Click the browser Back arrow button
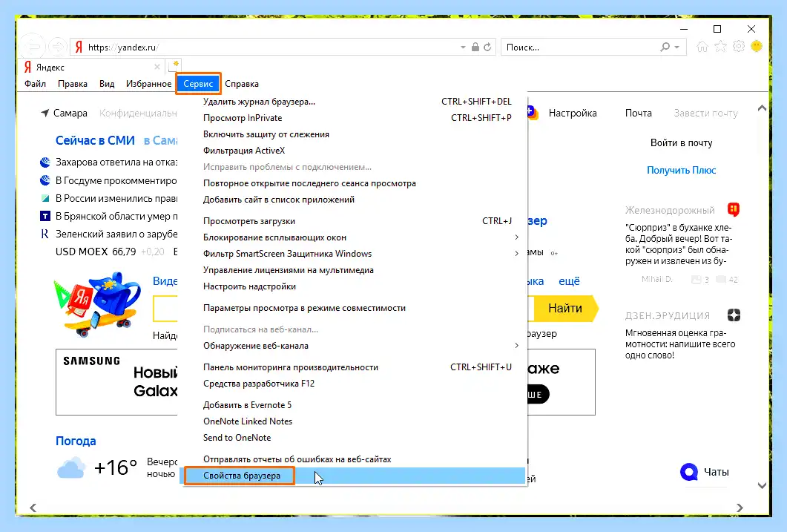This screenshot has width=787, height=532. (33, 47)
